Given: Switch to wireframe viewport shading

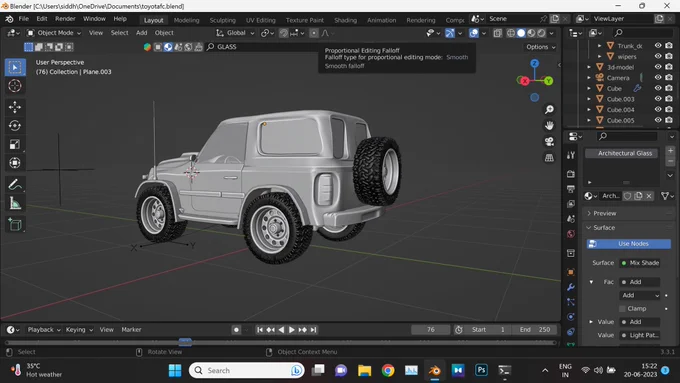Looking at the screenshot, I should [511, 33].
